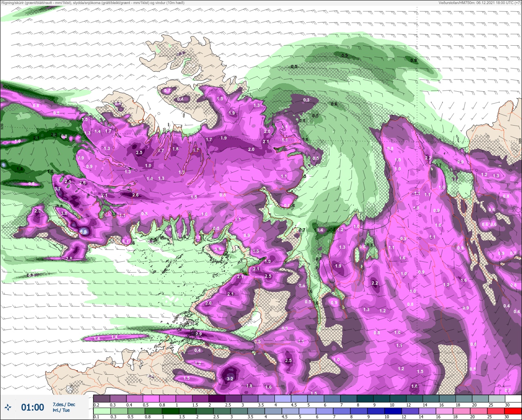Click the 01:00 forecast time label
The image size is (522, 420).
coord(33,407)
